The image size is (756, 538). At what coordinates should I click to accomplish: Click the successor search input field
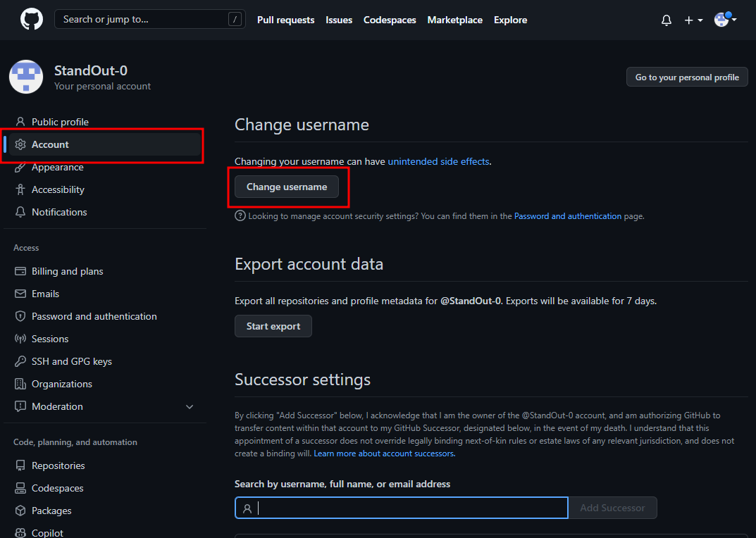coord(401,508)
